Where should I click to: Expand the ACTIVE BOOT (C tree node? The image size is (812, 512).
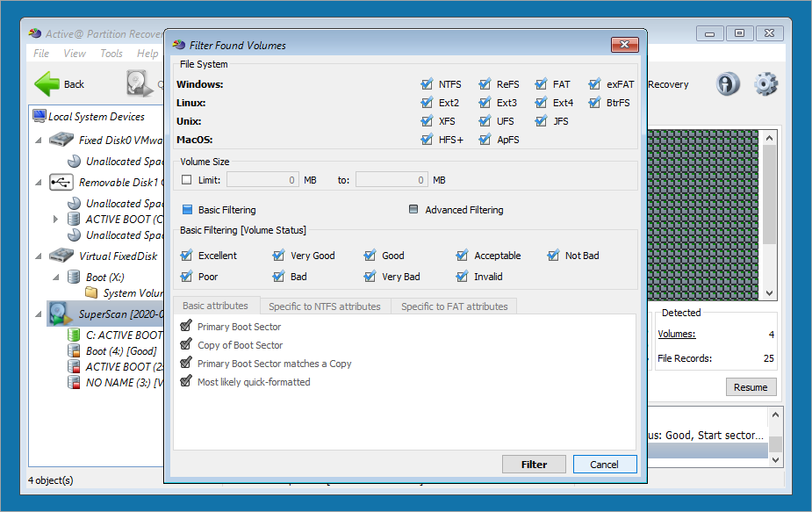pyautogui.click(x=55, y=220)
